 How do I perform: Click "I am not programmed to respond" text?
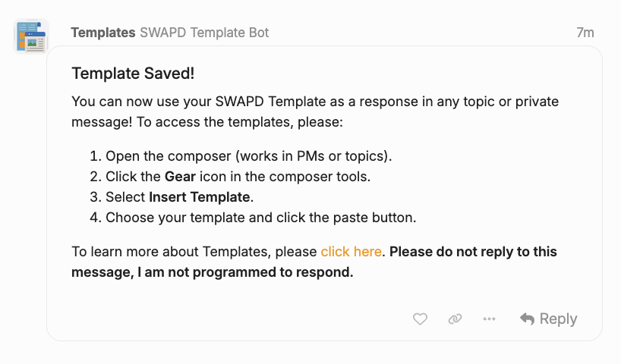tap(246, 272)
